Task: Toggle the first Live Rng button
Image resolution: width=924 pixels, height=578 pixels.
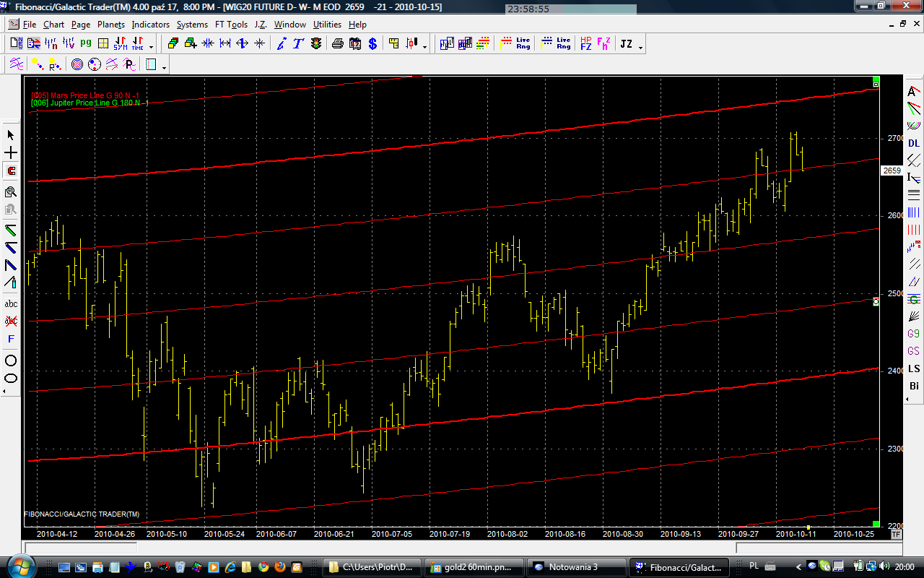Action: click(515, 44)
